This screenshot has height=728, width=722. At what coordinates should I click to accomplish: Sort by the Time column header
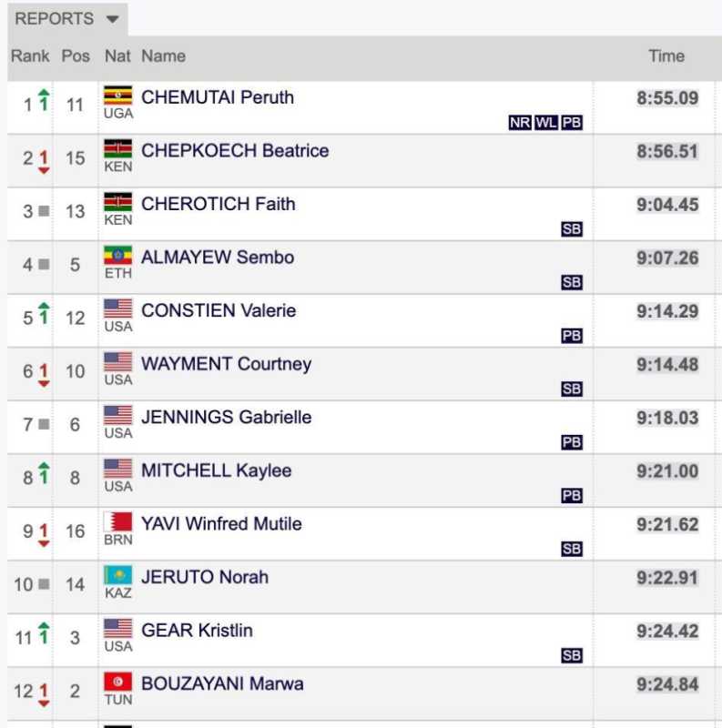666,56
